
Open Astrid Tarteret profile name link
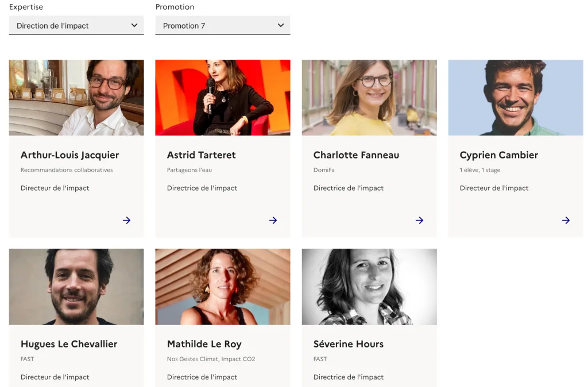click(202, 155)
